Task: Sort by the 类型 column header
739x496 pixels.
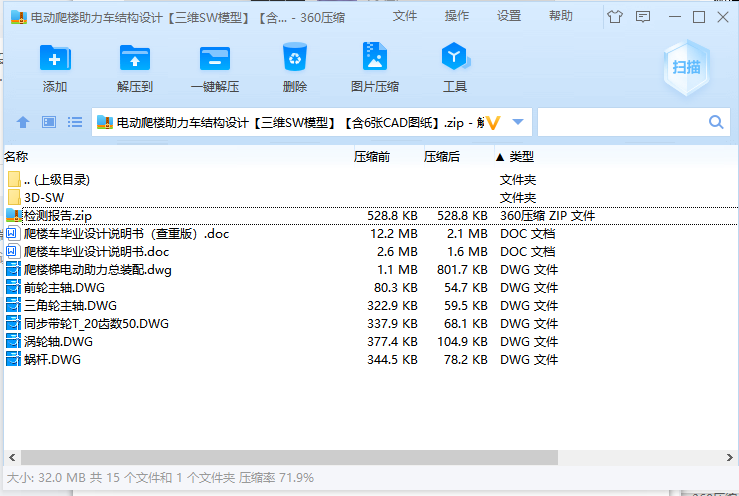Action: coord(521,157)
